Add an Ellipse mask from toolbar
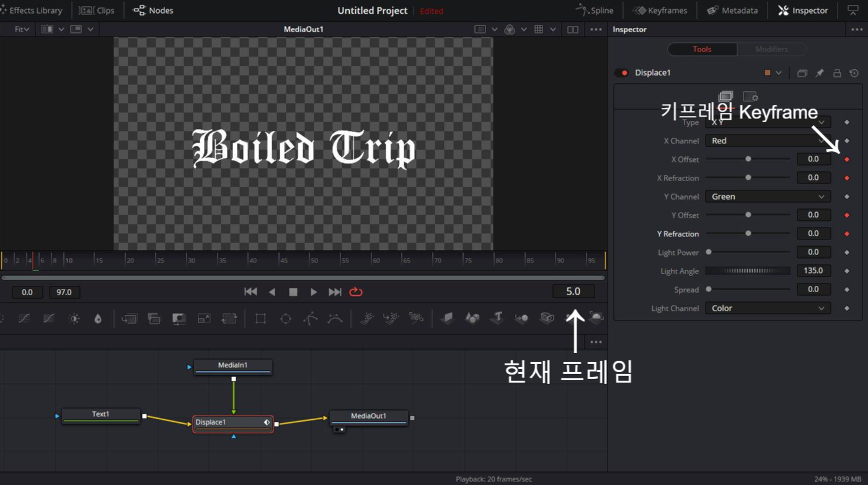This screenshot has width=868, height=485. click(x=286, y=319)
